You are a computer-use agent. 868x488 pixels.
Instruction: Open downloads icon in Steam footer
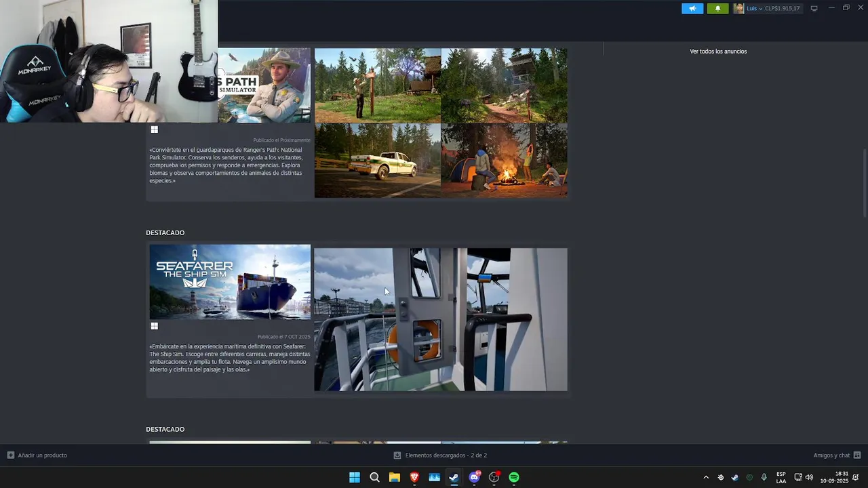click(397, 455)
